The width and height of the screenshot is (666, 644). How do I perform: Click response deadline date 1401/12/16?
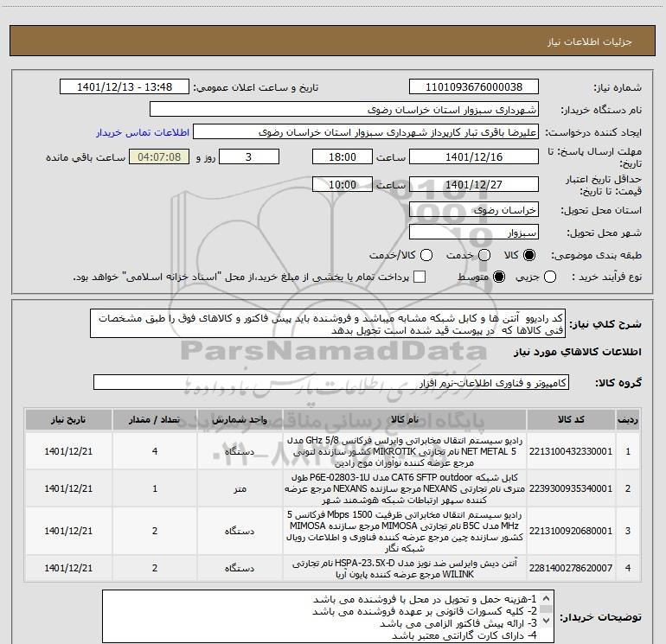474,157
